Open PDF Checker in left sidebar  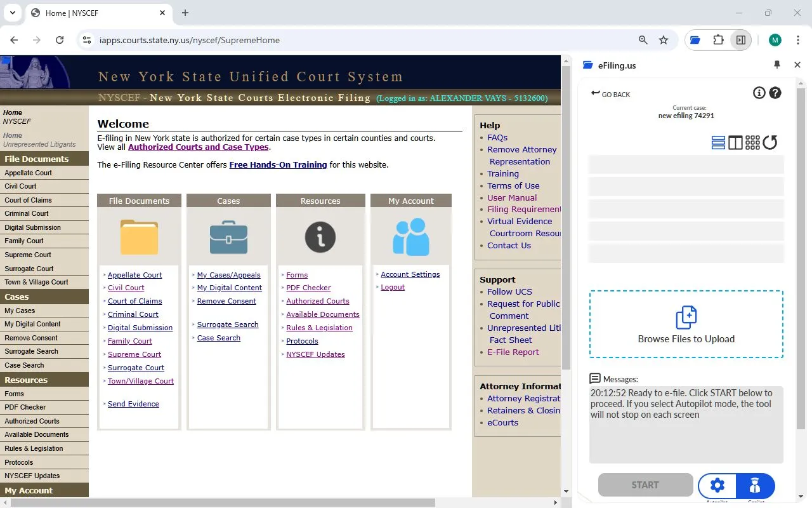(25, 407)
